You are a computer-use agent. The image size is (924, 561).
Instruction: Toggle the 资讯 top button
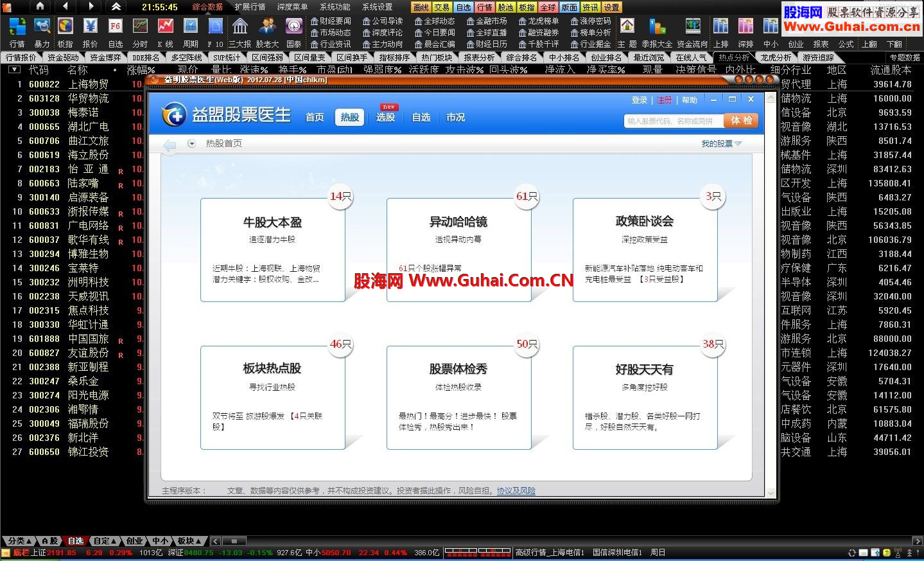(x=590, y=7)
